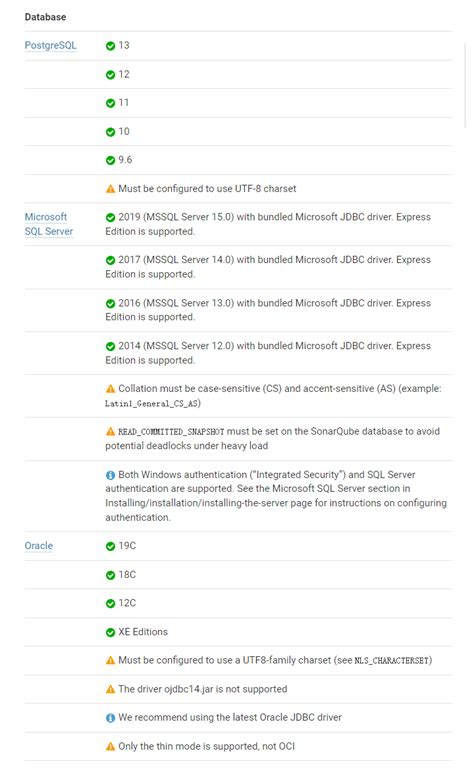
Task: Click the 'Latin1_General_CS_AS' code example
Action: click(153, 404)
